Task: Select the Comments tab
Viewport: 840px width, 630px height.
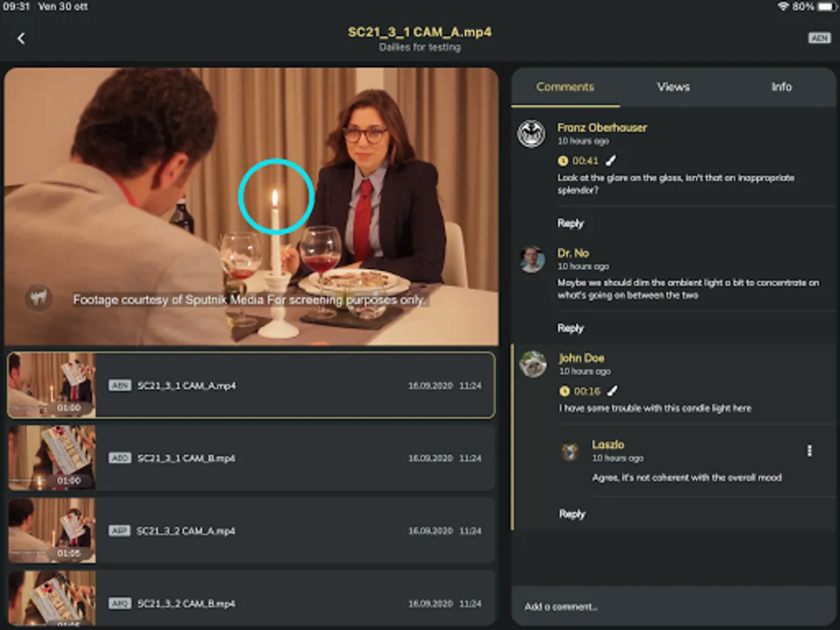Action: point(565,87)
